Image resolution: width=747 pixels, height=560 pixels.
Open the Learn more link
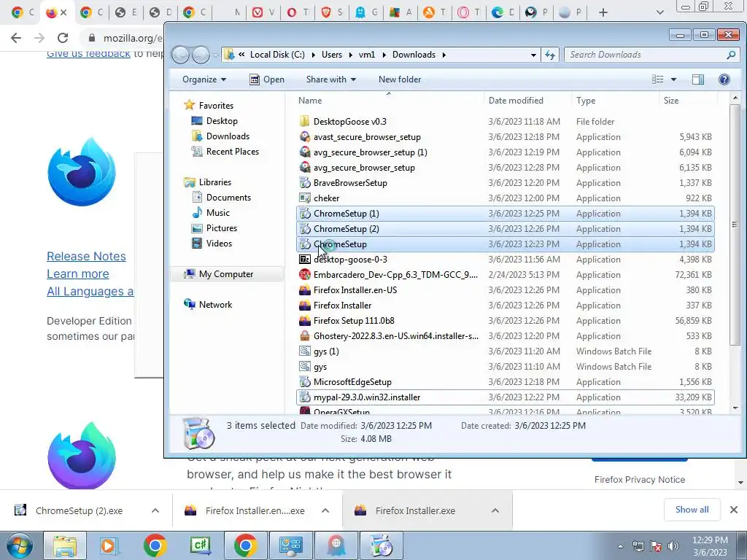tap(77, 274)
